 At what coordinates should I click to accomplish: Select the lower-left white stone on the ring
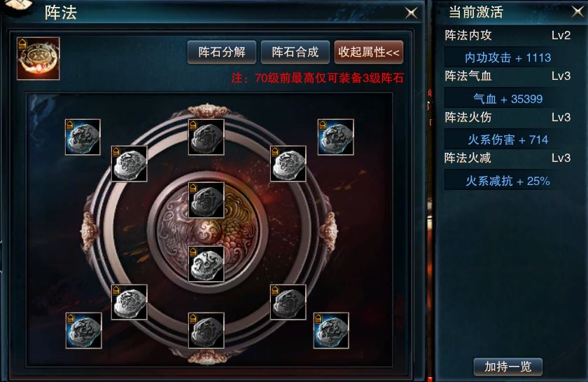(x=129, y=302)
